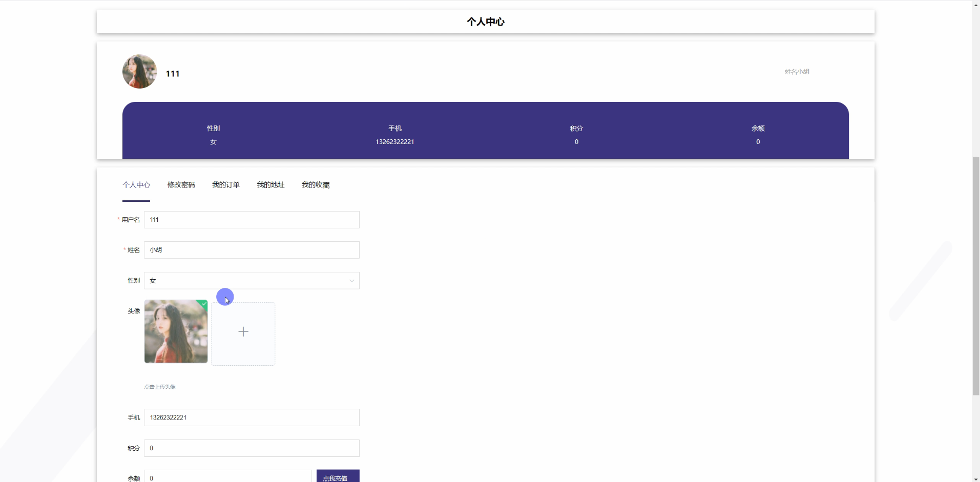This screenshot has height=482, width=980.
Task: Click the username 111 beside avatar
Action: [x=173, y=74]
